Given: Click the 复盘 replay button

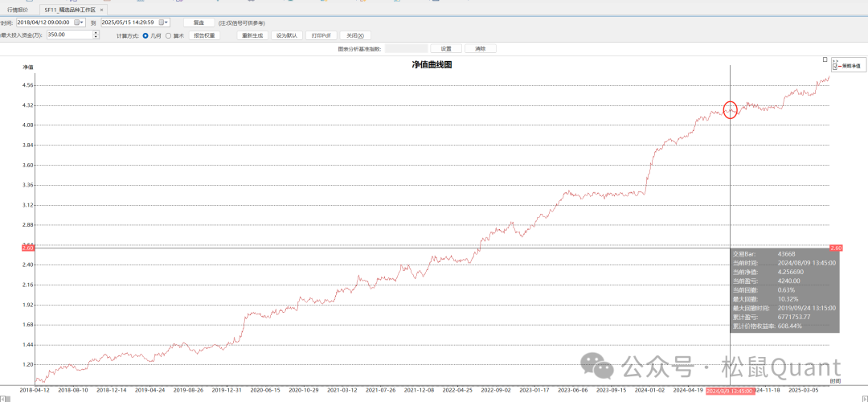Looking at the screenshot, I should point(199,23).
